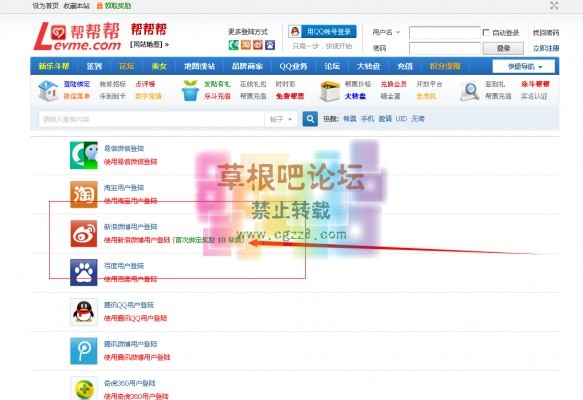Click the large Baidu paw login icon

[84, 272]
